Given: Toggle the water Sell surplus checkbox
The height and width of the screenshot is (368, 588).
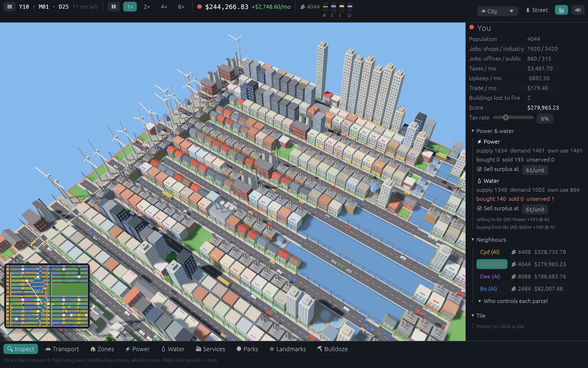Looking at the screenshot, I should [x=479, y=208].
